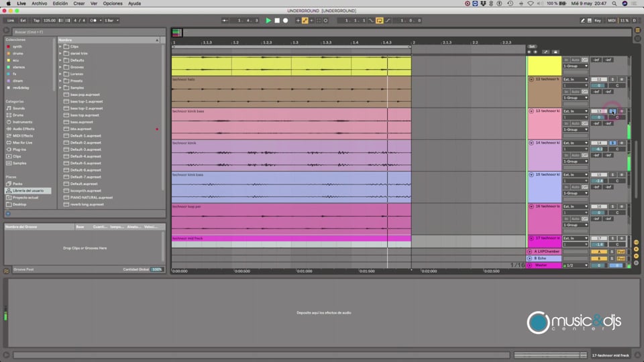Select the PIANO NATURAL.aupreset file
The height and width of the screenshot is (362, 644).
point(91,197)
